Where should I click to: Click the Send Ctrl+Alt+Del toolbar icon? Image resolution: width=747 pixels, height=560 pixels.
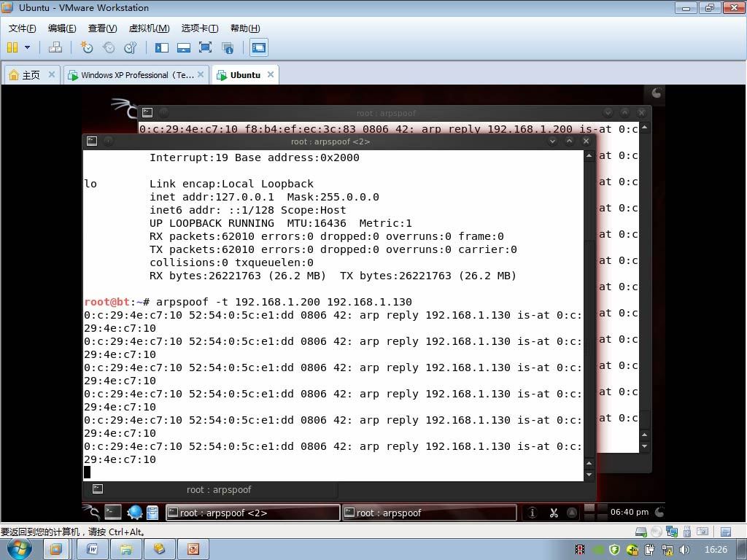click(55, 47)
